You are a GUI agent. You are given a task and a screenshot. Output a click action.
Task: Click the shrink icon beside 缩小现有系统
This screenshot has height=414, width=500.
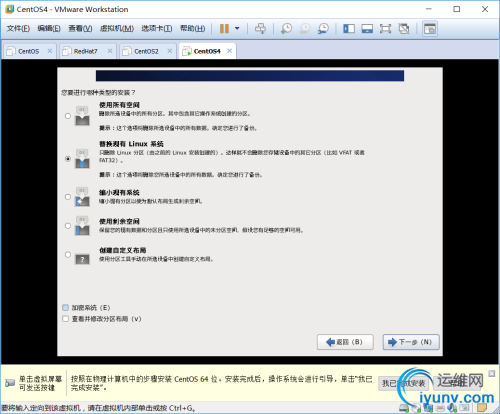point(82,197)
